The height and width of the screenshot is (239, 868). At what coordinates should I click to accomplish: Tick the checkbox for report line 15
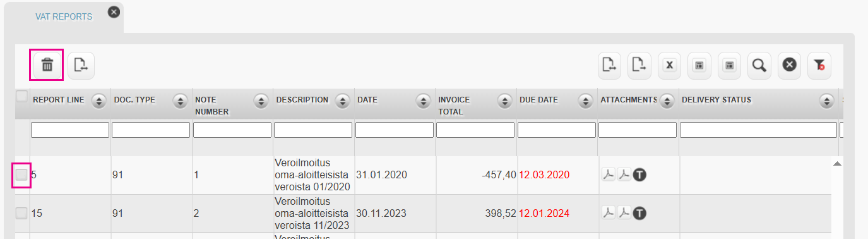point(21,213)
